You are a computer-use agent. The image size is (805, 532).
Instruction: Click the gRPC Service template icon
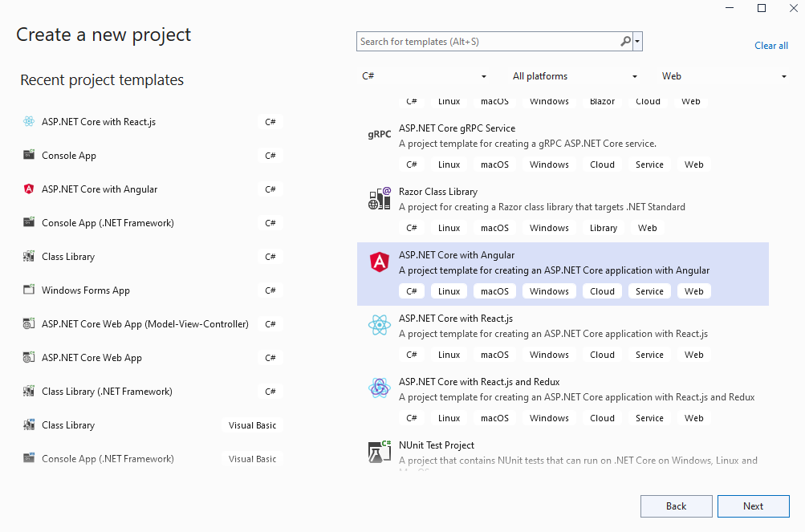coord(379,135)
